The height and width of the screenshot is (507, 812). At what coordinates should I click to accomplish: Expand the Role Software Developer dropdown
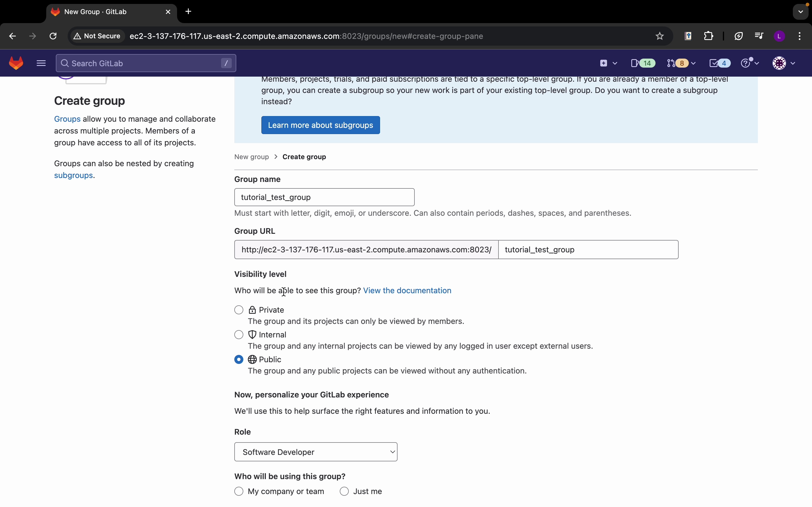316,452
